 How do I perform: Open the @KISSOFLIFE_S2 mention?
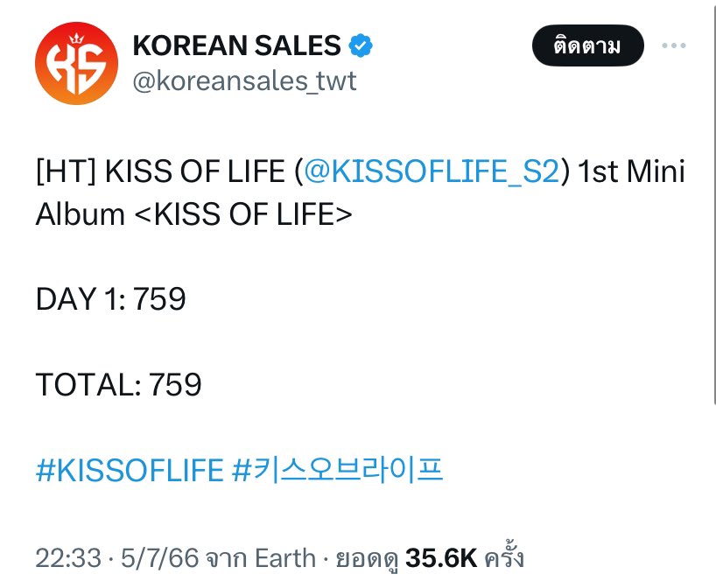click(x=432, y=171)
